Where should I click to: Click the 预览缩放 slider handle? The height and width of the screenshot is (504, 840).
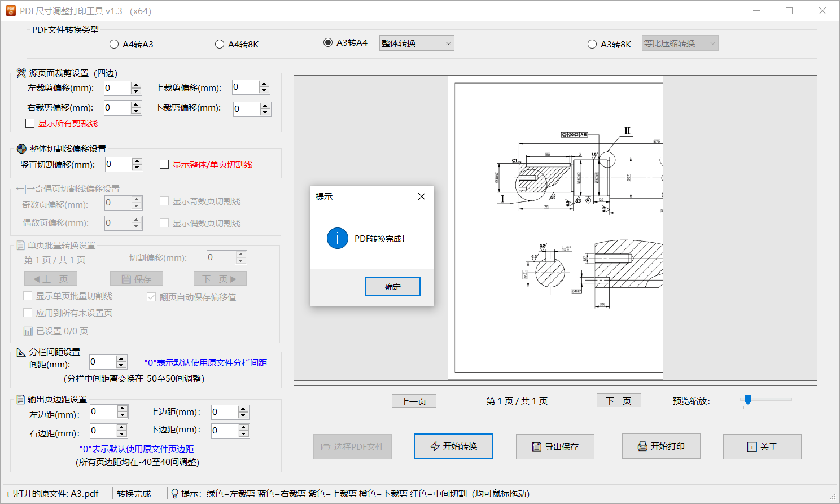pyautogui.click(x=748, y=400)
